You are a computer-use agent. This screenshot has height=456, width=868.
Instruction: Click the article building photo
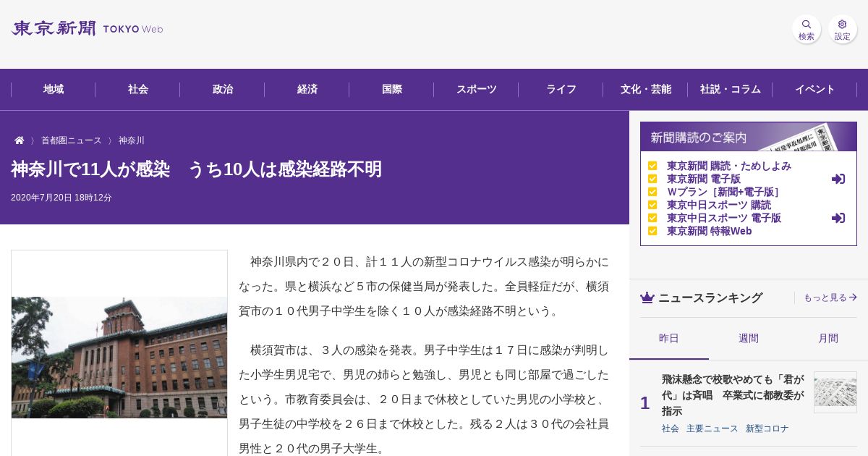coord(119,358)
